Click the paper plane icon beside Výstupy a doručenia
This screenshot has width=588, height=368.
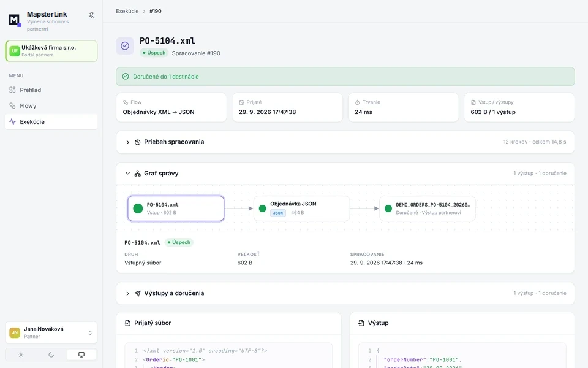pos(138,293)
